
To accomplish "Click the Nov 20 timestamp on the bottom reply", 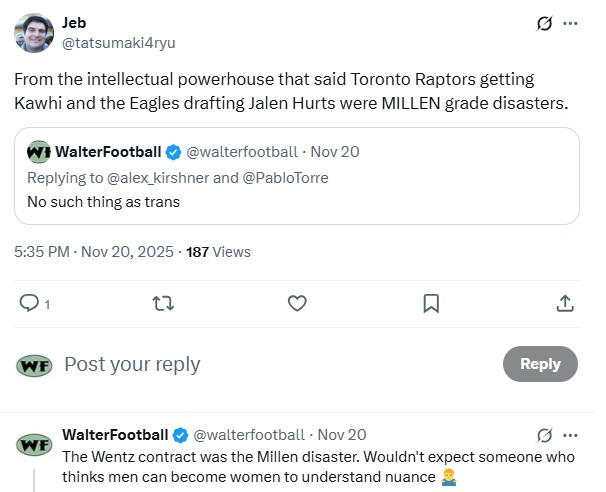I will 341,434.
